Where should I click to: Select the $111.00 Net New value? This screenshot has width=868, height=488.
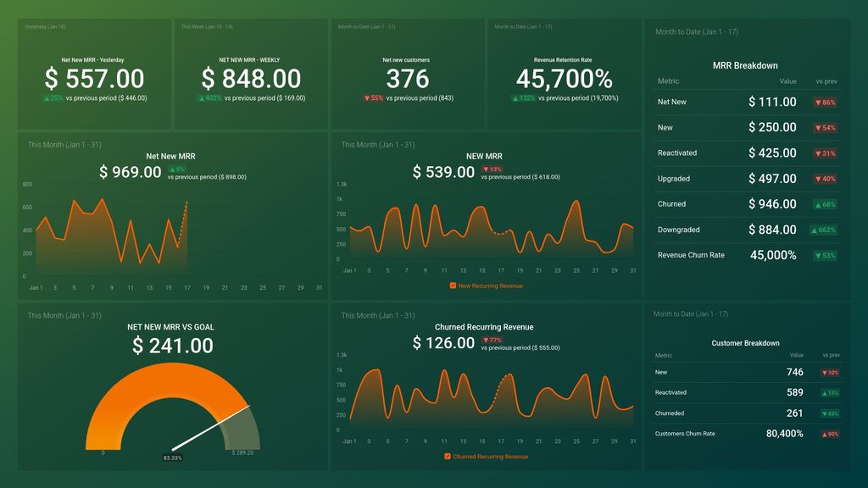coord(772,102)
